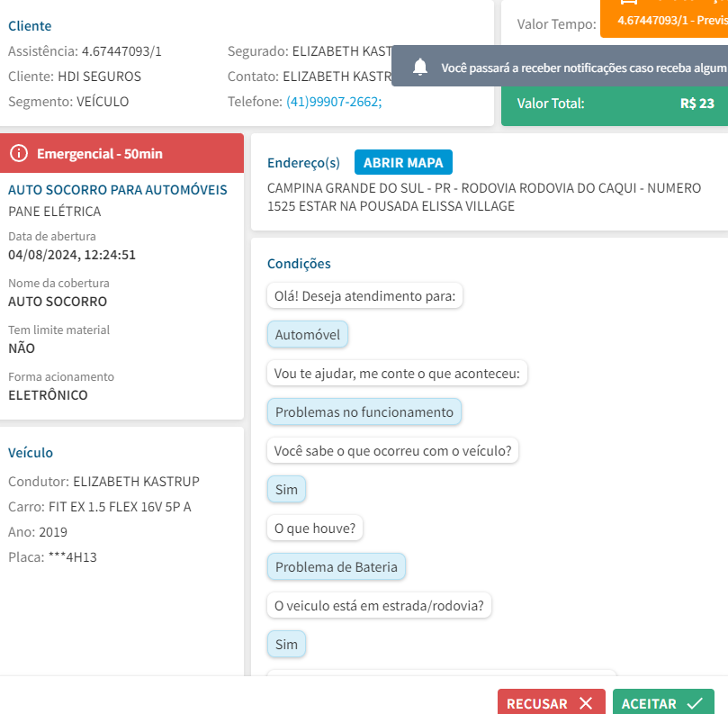Click the 'O que houve?' message bubble

click(315, 529)
